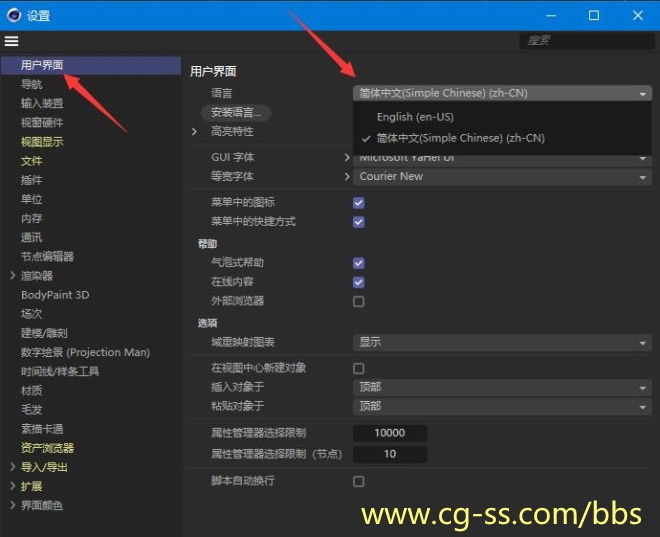Toggle 菜单中的图标 checkbox
The width and height of the screenshot is (660, 537).
pyautogui.click(x=359, y=202)
